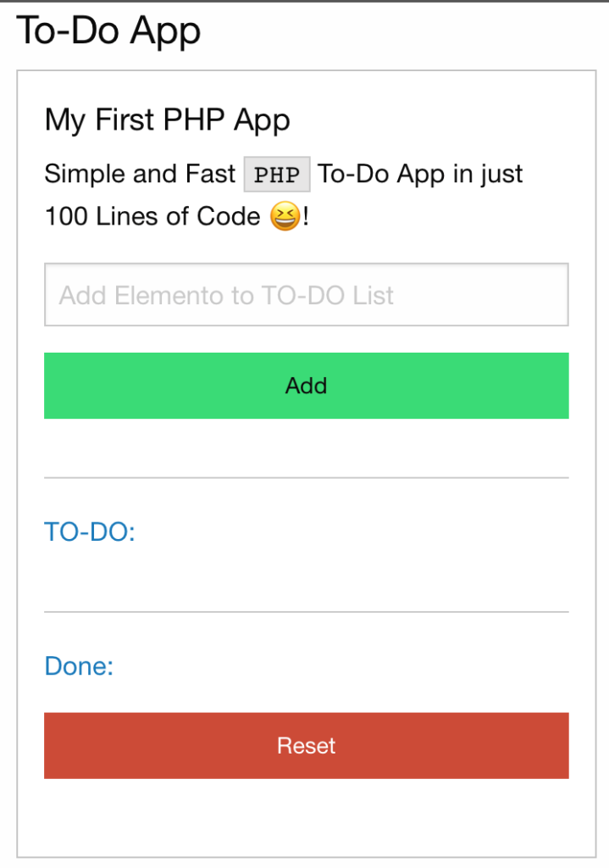The width and height of the screenshot is (609, 868).
Task: Click the My First PHP App heading
Action: click(x=167, y=120)
